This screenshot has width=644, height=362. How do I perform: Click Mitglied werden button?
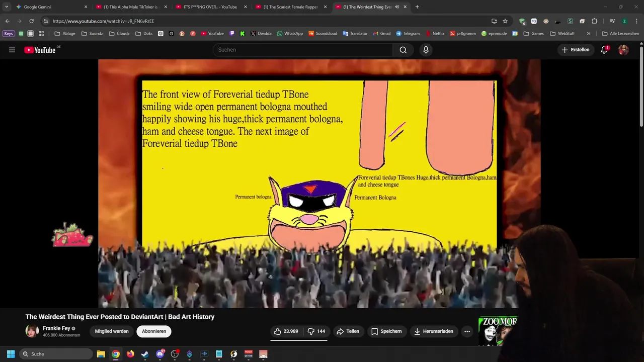[x=112, y=331]
